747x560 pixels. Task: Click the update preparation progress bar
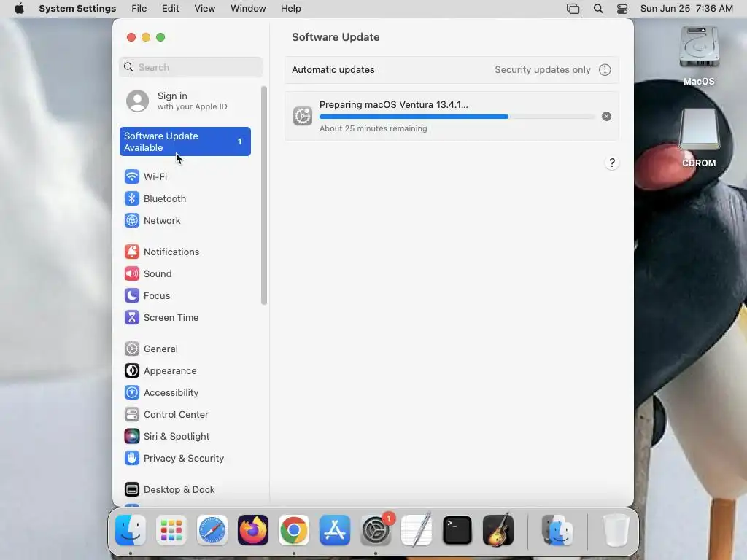coord(457,117)
